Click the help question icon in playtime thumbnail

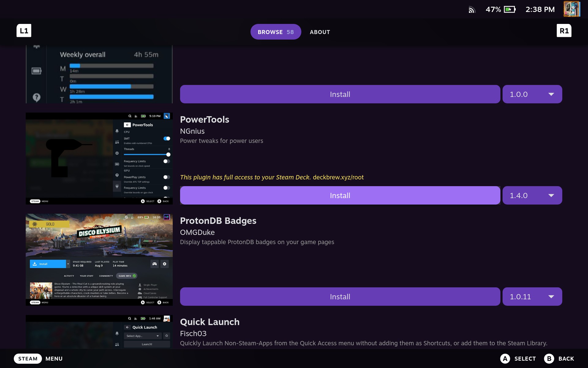(x=36, y=98)
